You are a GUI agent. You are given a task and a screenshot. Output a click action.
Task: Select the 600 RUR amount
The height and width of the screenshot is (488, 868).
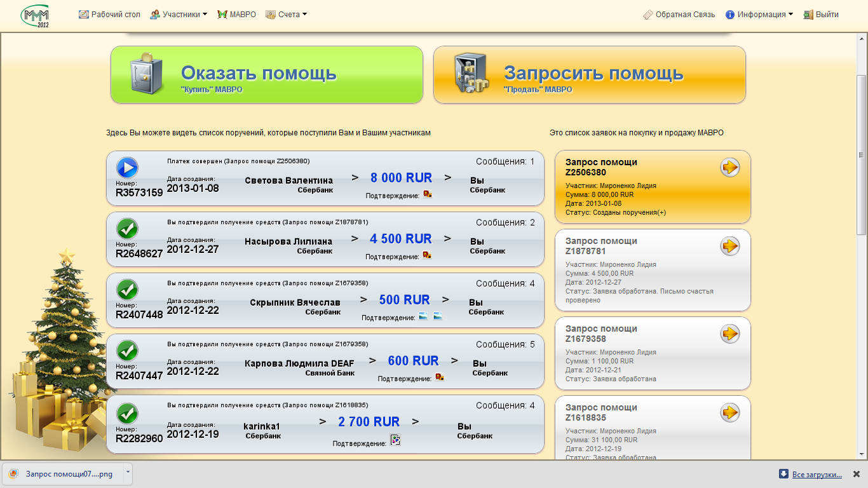pos(414,361)
